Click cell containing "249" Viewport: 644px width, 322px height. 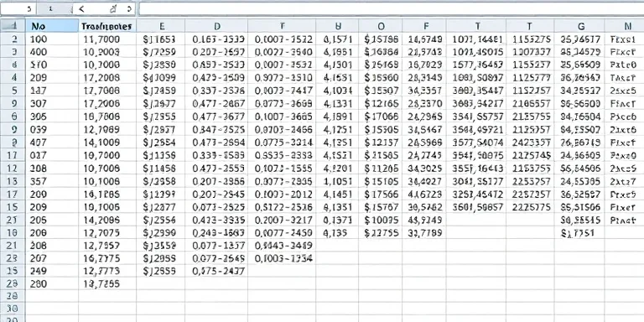coord(52,271)
